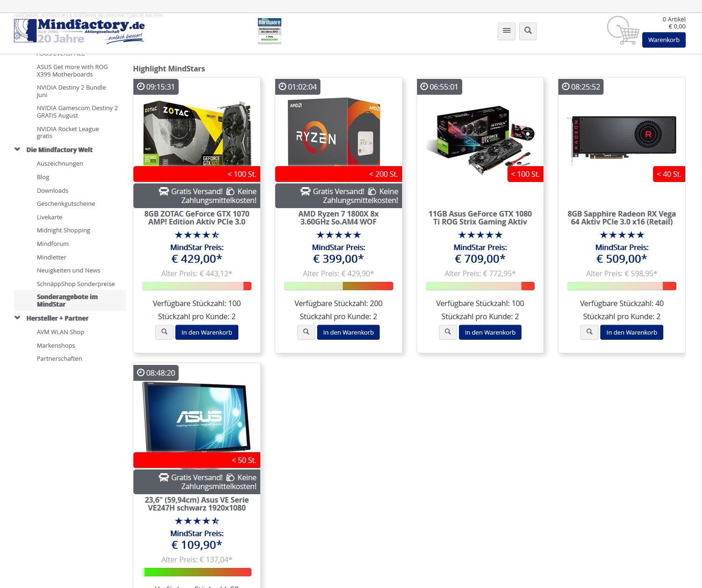Open Partnerschaften in sidebar
This screenshot has height=588, width=702.
click(60, 358)
